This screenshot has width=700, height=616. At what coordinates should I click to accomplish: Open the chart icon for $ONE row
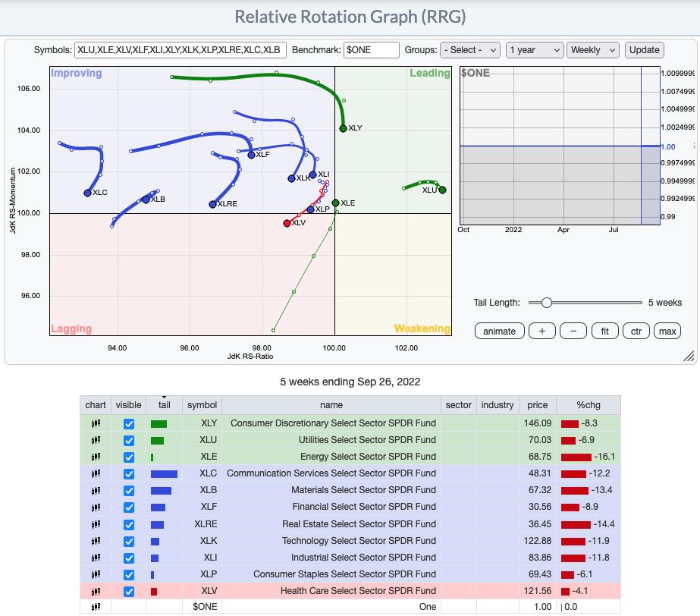click(x=96, y=607)
